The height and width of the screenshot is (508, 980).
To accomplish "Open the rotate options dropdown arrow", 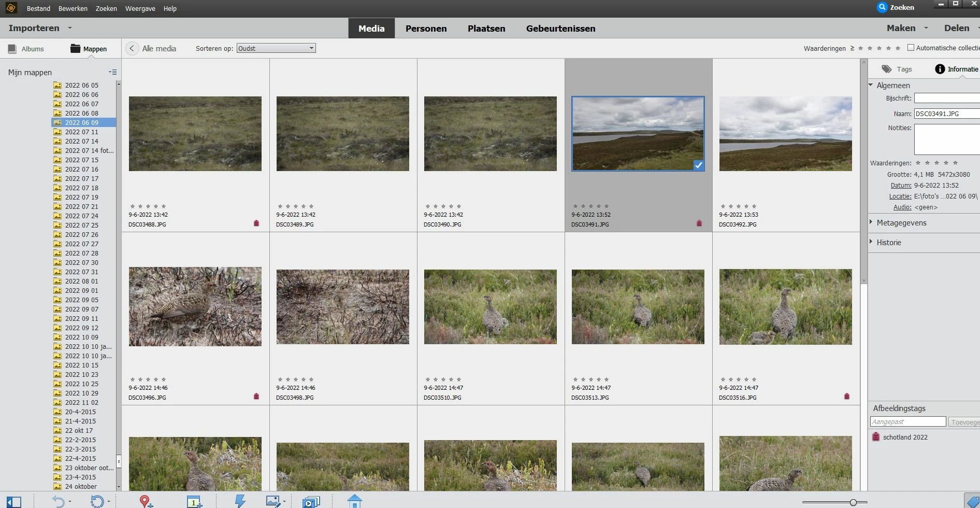I will tap(109, 502).
